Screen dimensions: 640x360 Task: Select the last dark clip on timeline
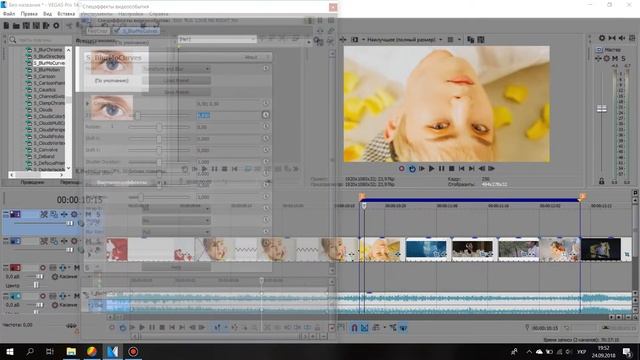click(601, 249)
